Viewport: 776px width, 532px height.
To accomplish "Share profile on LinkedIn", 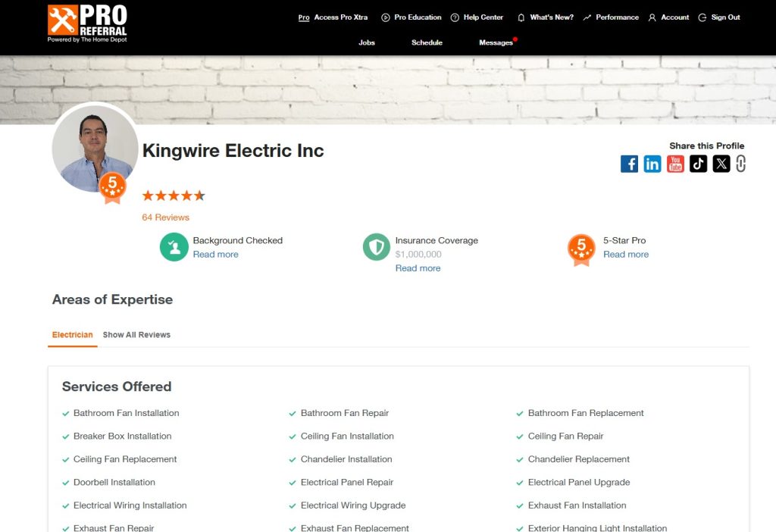I will pos(652,164).
